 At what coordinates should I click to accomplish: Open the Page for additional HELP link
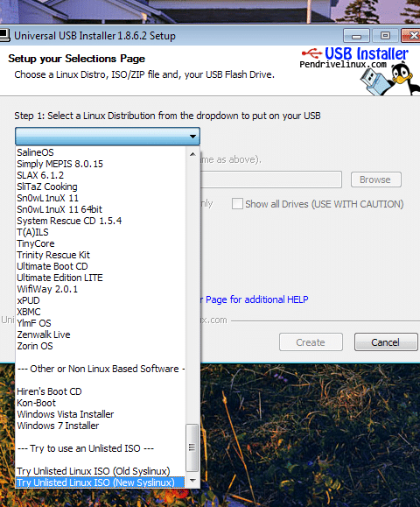pos(254,299)
